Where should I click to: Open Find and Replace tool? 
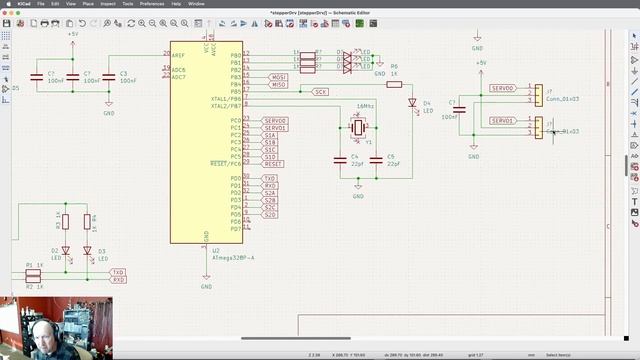click(118, 23)
